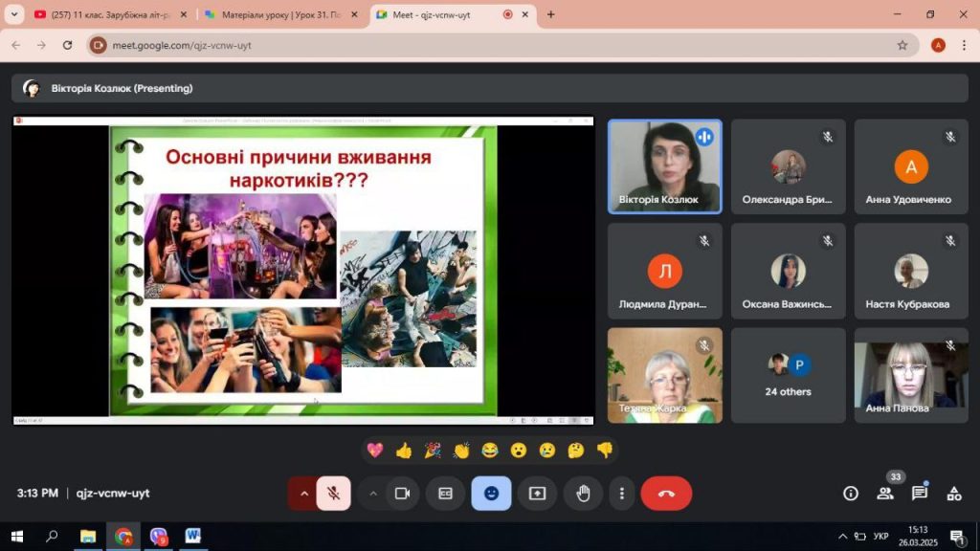Show the participants list
The height and width of the screenshot is (551, 980).
884,494
